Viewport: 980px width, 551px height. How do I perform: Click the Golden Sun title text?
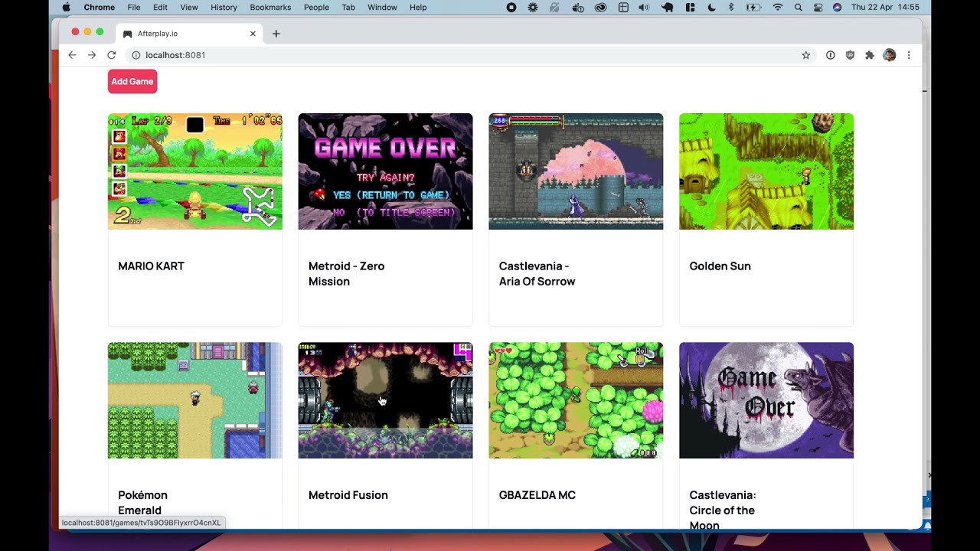point(720,266)
